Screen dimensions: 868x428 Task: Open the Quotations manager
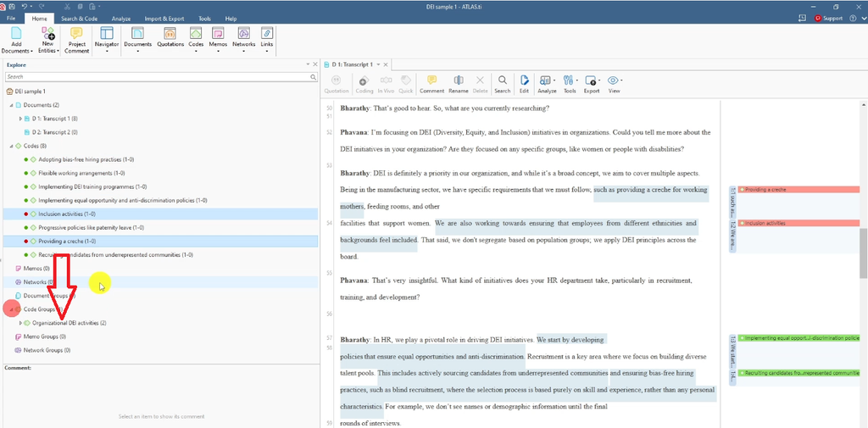(170, 37)
